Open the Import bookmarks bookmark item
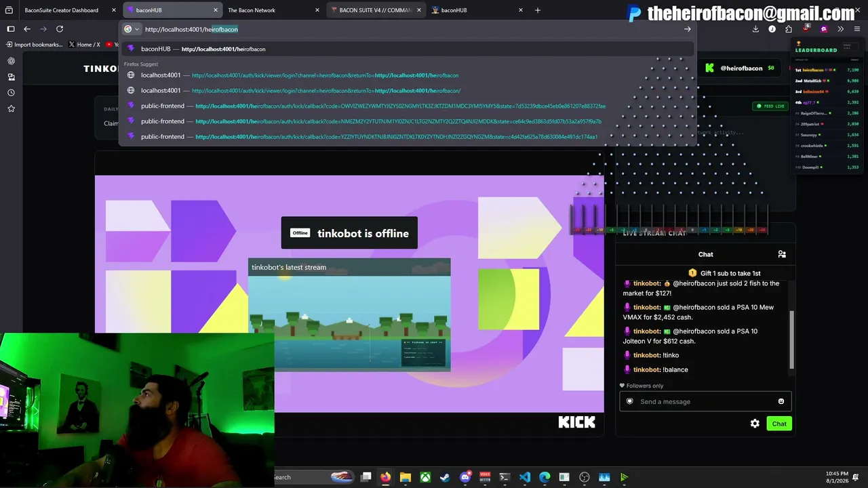Image resolution: width=868 pixels, height=488 pixels. click(34, 45)
